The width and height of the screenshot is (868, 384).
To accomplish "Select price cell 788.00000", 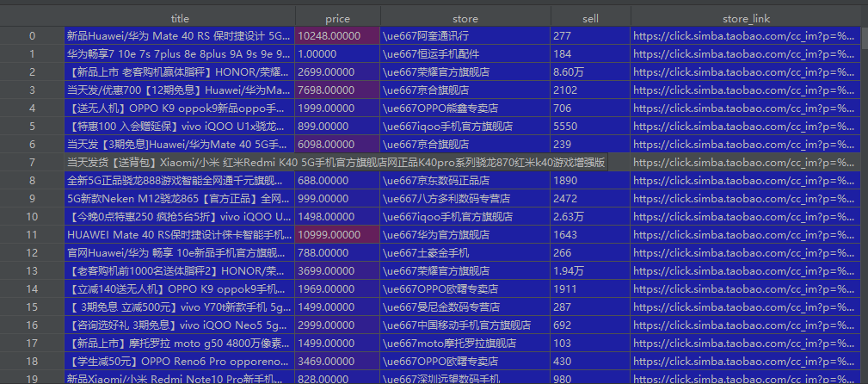I will pos(338,253).
